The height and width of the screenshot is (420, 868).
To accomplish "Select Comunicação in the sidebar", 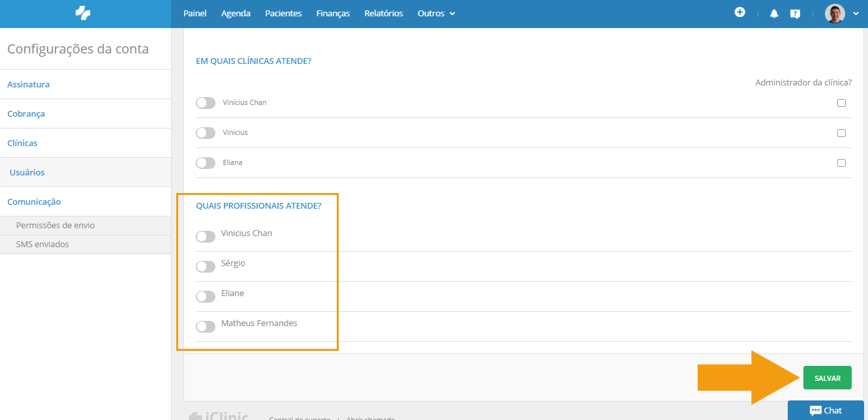I will 85,202.
